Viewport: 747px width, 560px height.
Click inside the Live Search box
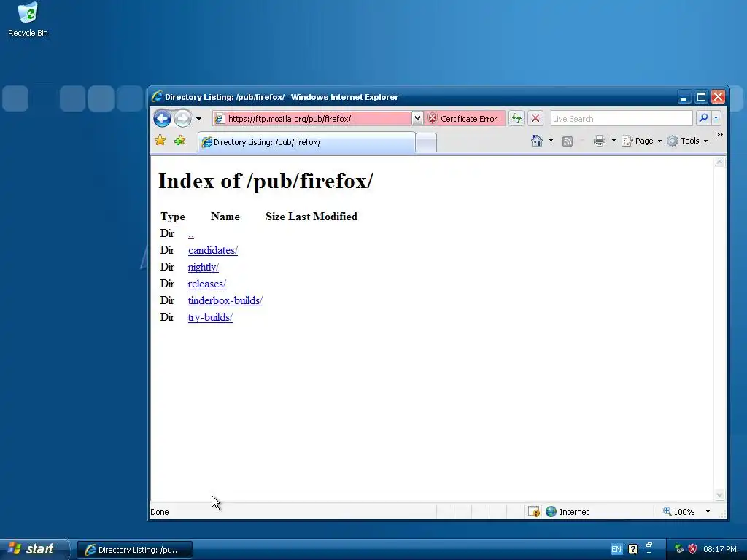[622, 119]
